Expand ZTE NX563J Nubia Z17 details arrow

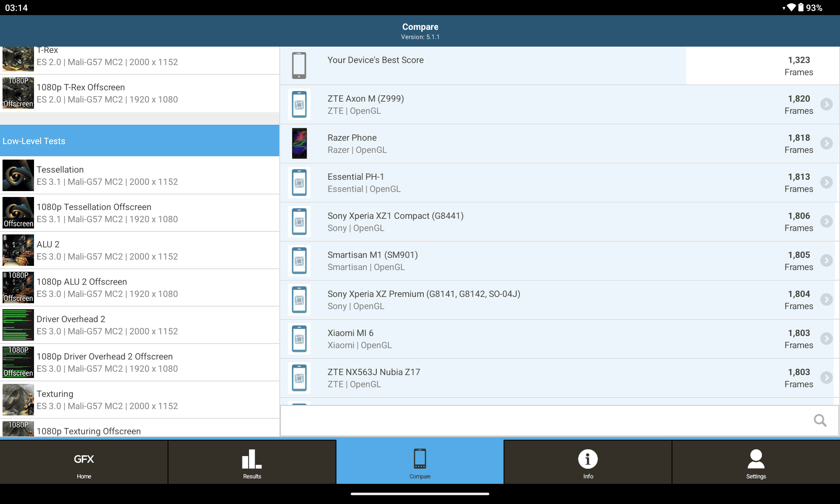coord(827,378)
